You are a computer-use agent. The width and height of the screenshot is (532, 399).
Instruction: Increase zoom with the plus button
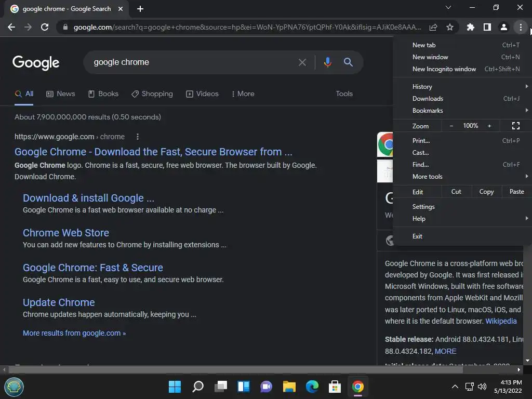pyautogui.click(x=489, y=126)
